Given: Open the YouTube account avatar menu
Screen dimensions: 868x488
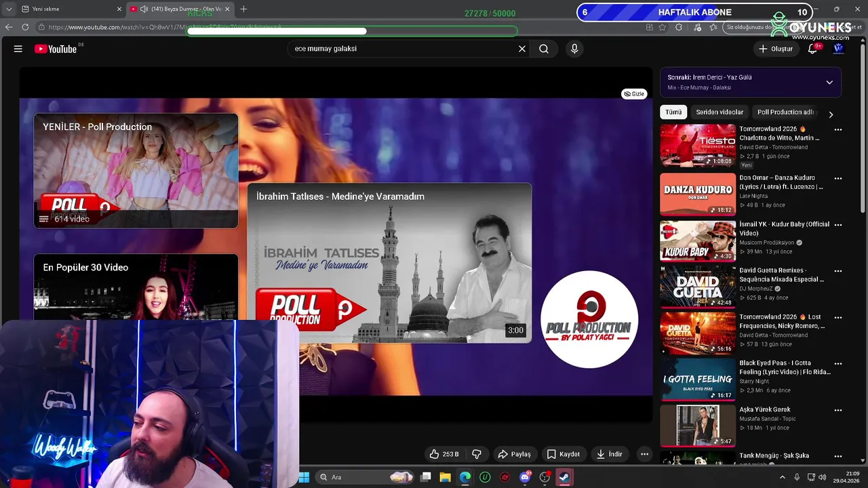Looking at the screenshot, I should click(838, 49).
